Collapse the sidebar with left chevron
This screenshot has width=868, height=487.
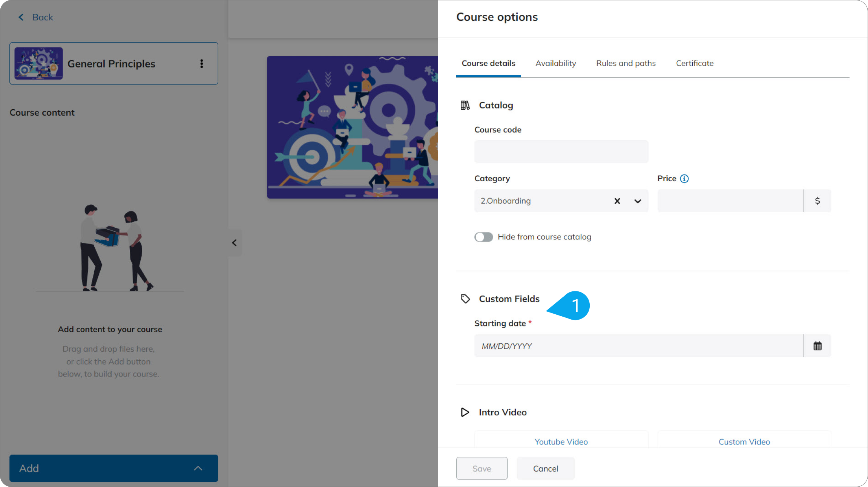[235, 243]
